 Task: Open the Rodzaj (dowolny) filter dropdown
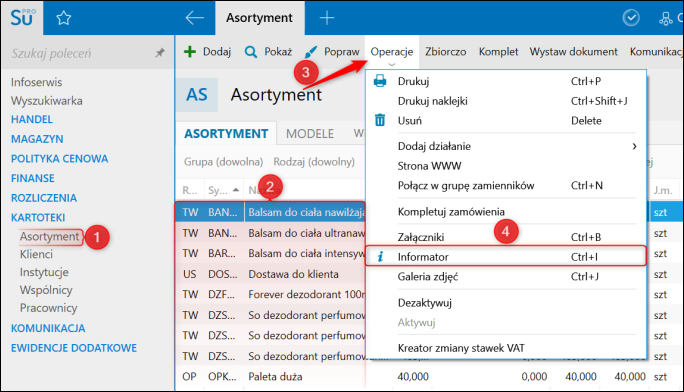click(x=314, y=162)
